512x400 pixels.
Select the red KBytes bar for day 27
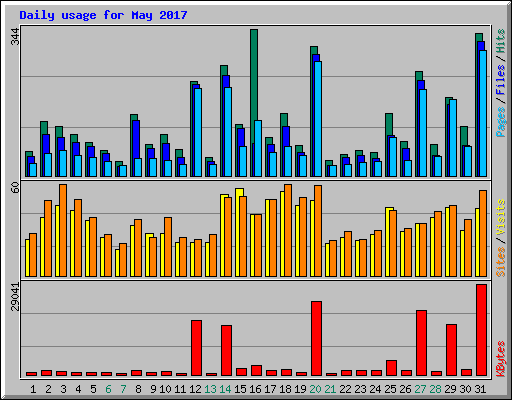(x=422, y=343)
